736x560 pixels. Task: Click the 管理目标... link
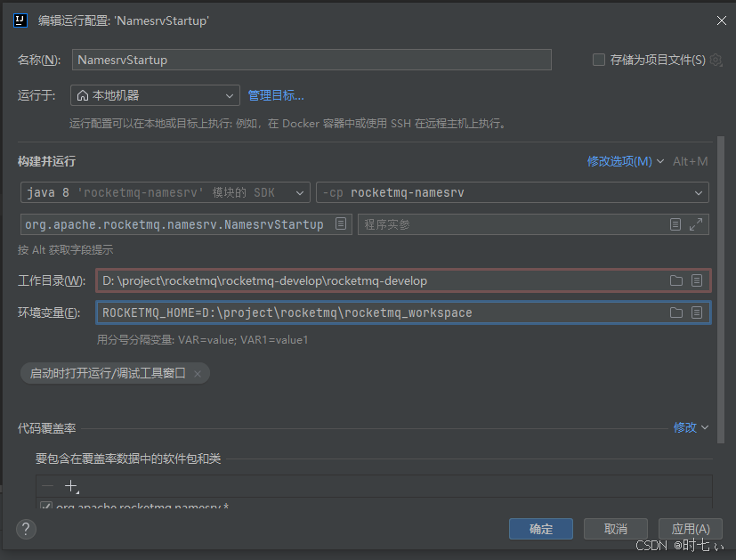(x=276, y=94)
